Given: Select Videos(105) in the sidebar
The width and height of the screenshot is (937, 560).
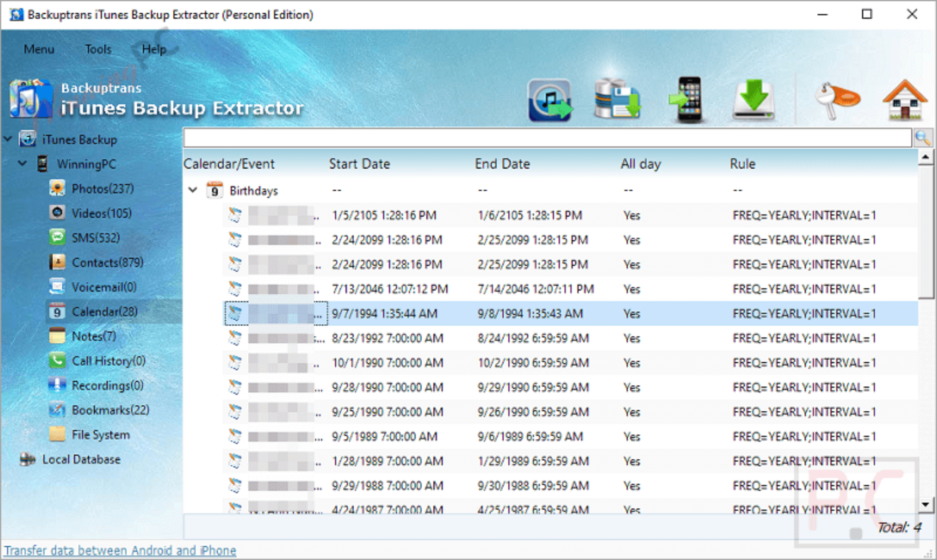Looking at the screenshot, I should 102,213.
